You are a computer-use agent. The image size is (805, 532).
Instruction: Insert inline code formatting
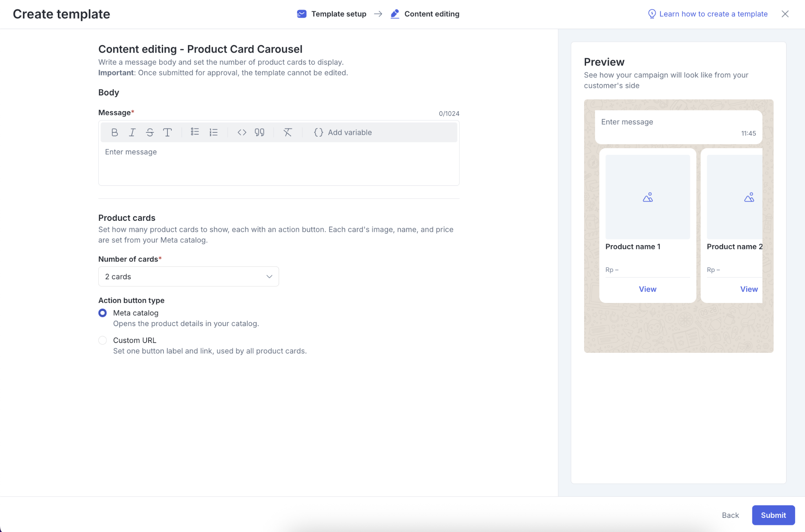(242, 132)
